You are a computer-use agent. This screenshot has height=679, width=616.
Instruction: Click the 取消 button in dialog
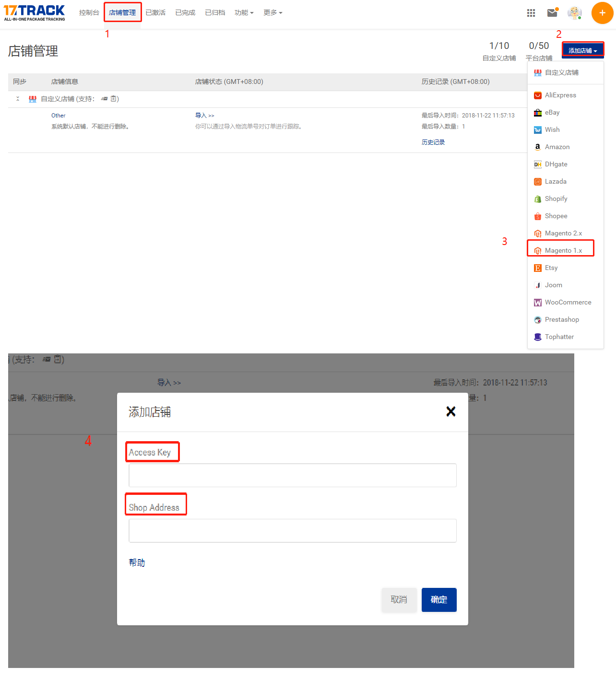(x=399, y=600)
